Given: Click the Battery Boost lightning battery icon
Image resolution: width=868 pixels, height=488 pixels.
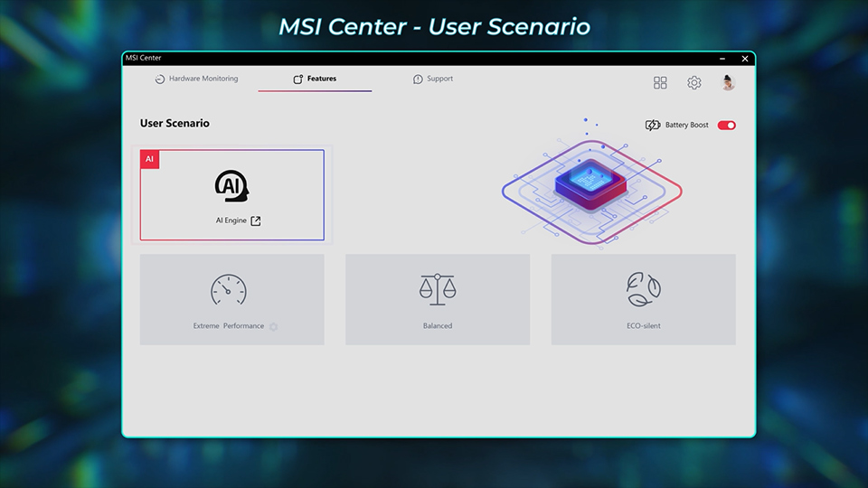Looking at the screenshot, I should click(653, 126).
